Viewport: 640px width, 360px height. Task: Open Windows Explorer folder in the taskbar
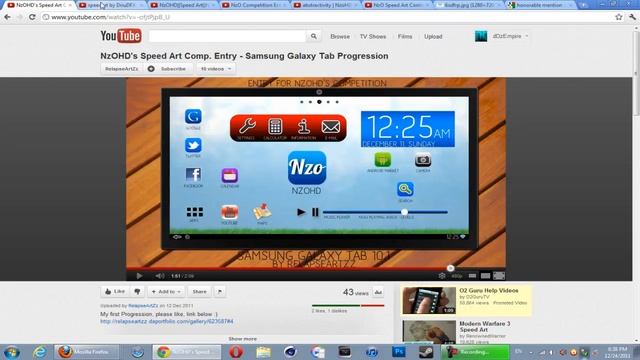pyautogui.click(x=263, y=352)
